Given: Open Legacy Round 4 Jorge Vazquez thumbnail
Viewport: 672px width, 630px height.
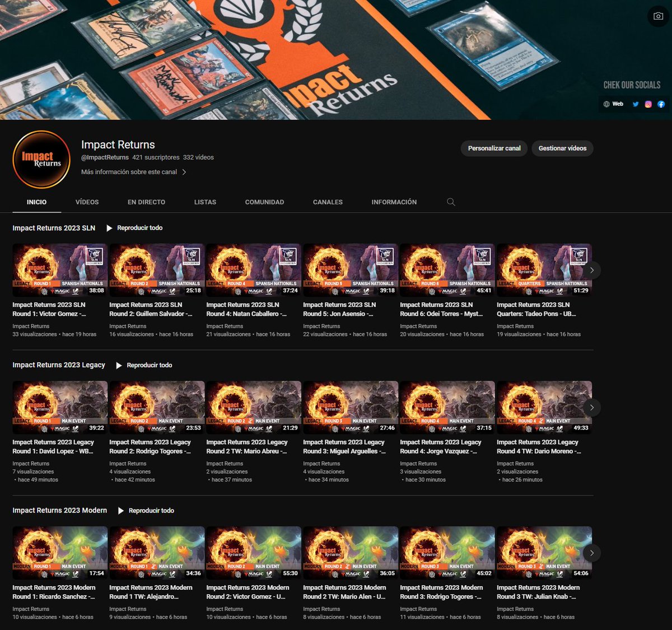Looking at the screenshot, I should [x=447, y=407].
